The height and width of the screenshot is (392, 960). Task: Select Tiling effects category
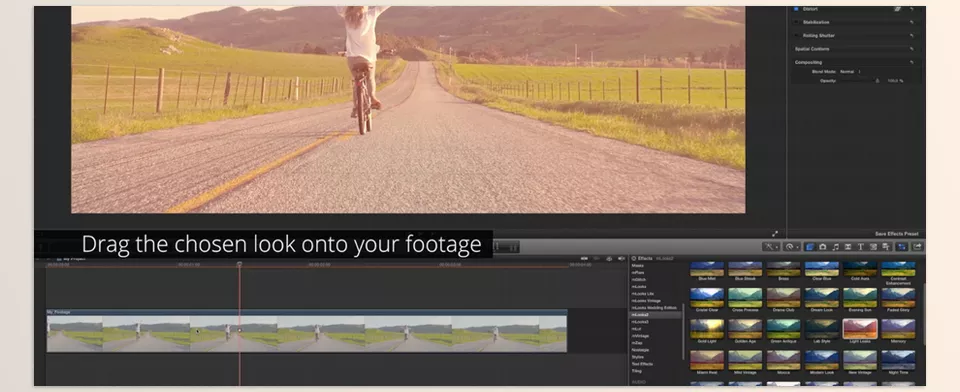click(x=637, y=371)
